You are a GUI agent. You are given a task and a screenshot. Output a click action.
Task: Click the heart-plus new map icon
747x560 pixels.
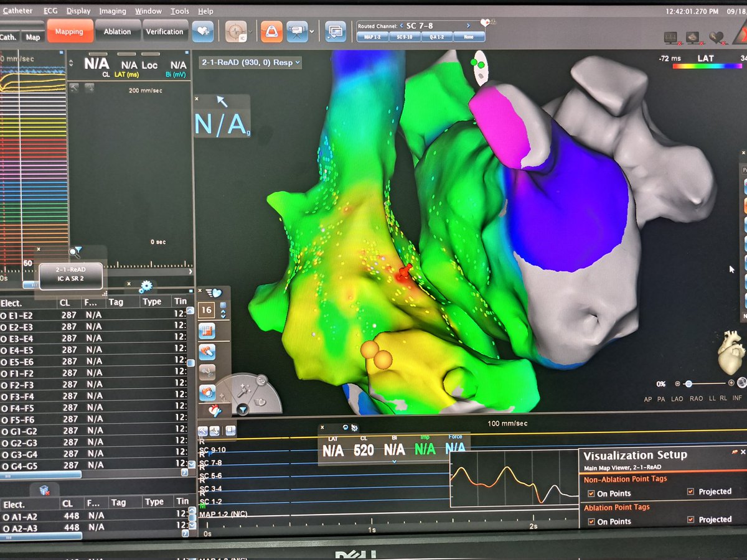[x=203, y=31]
